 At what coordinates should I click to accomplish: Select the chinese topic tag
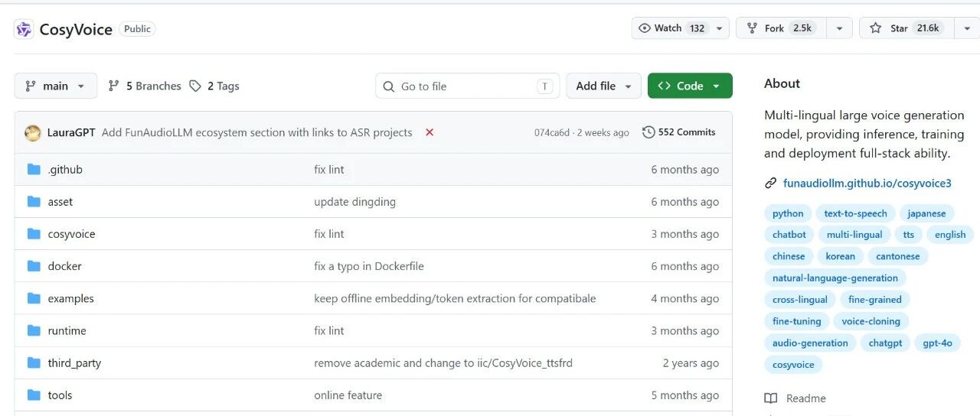pos(789,256)
